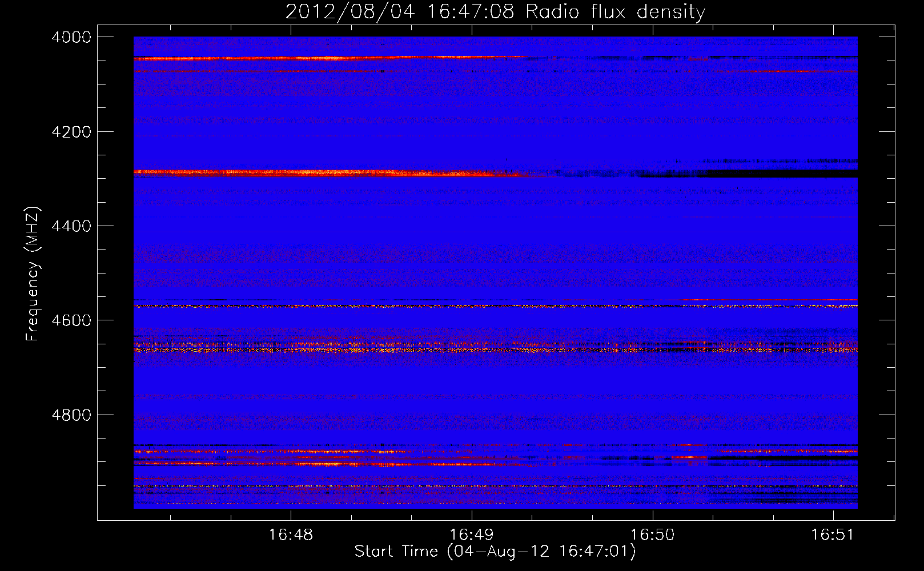Select the "4200" frequency axis label
Screen dimensions: 924x571
coord(71,132)
